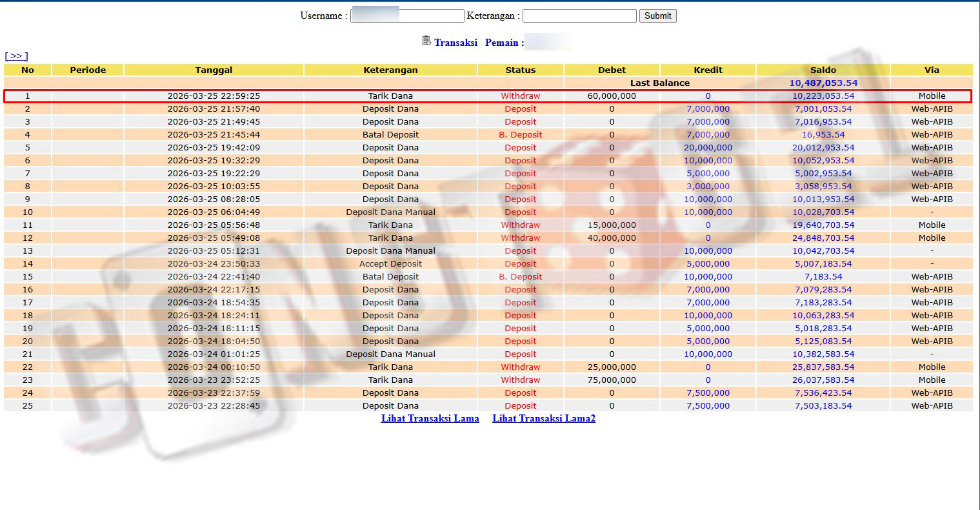This screenshot has height=510, width=980.
Task: Click the Submit button
Action: coord(657,15)
